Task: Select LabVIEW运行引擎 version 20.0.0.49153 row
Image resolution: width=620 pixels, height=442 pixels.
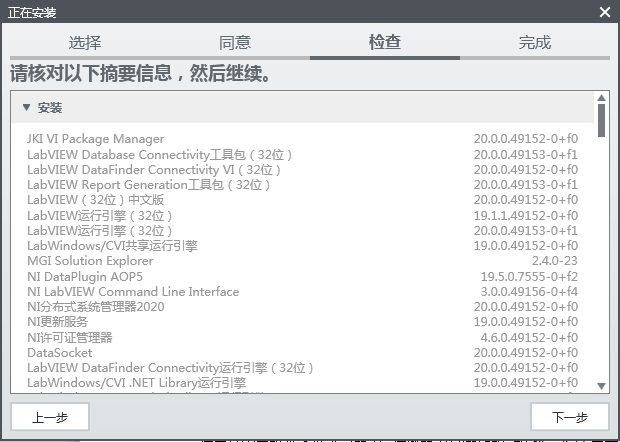Action: tap(302, 230)
